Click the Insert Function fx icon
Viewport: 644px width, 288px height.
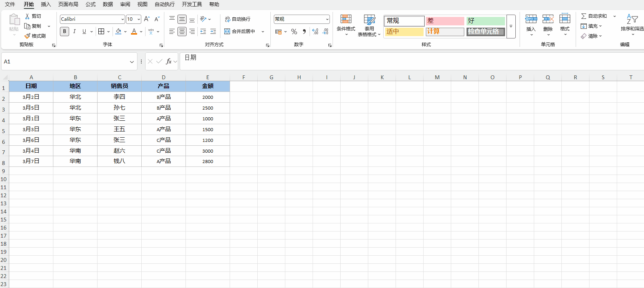point(169,62)
